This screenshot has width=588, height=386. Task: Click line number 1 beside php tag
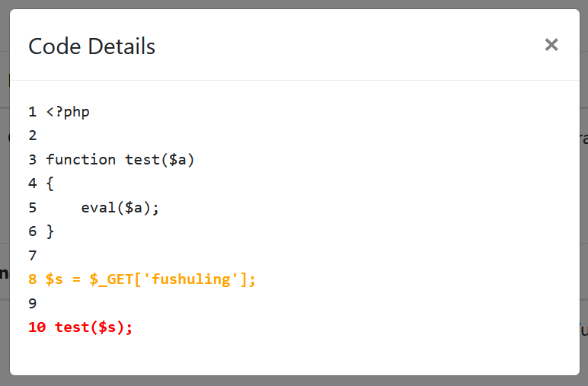[x=33, y=112]
